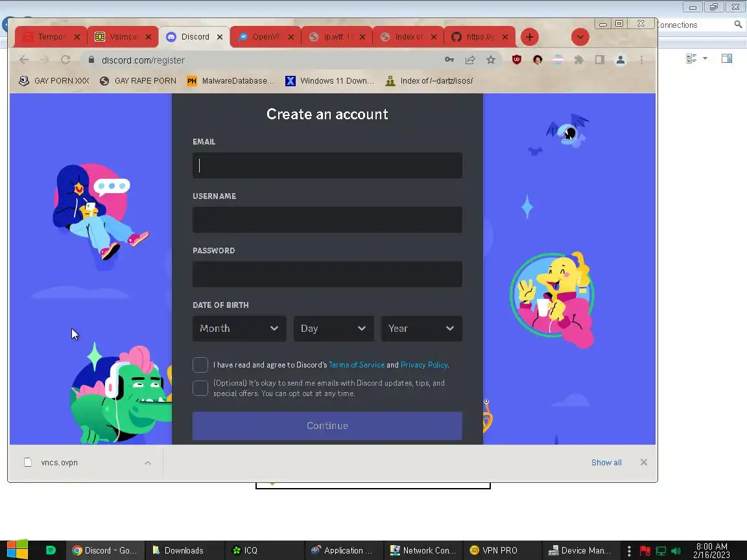Focus the Username input field

(327, 220)
